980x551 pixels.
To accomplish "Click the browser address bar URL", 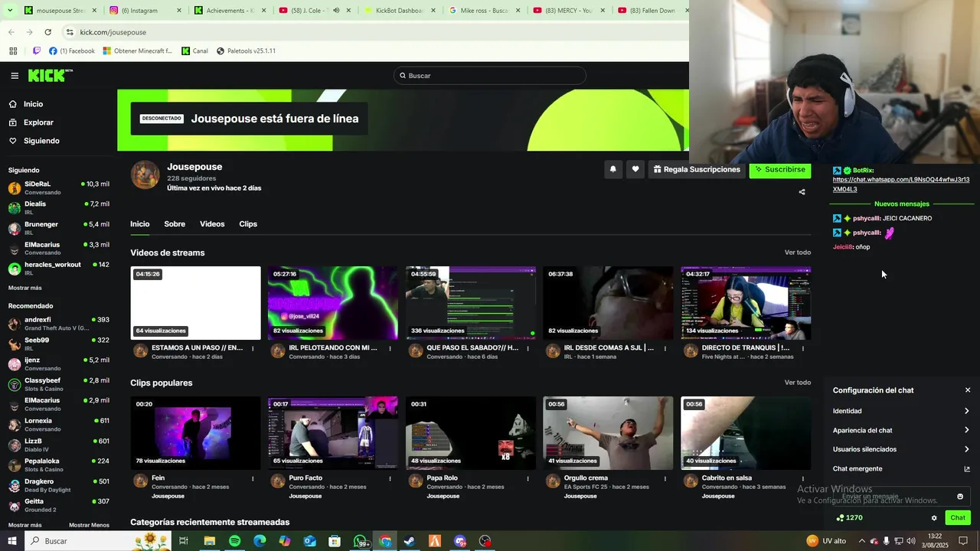I will click(113, 32).
